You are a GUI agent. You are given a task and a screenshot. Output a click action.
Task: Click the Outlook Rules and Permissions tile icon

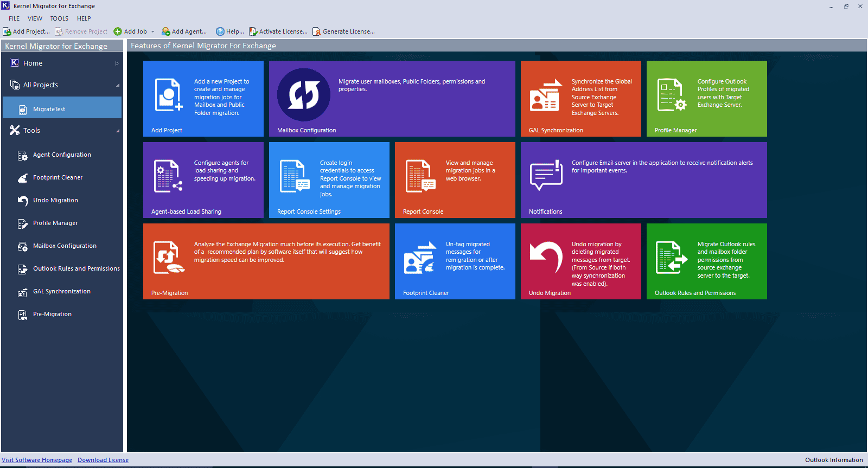tap(672, 258)
